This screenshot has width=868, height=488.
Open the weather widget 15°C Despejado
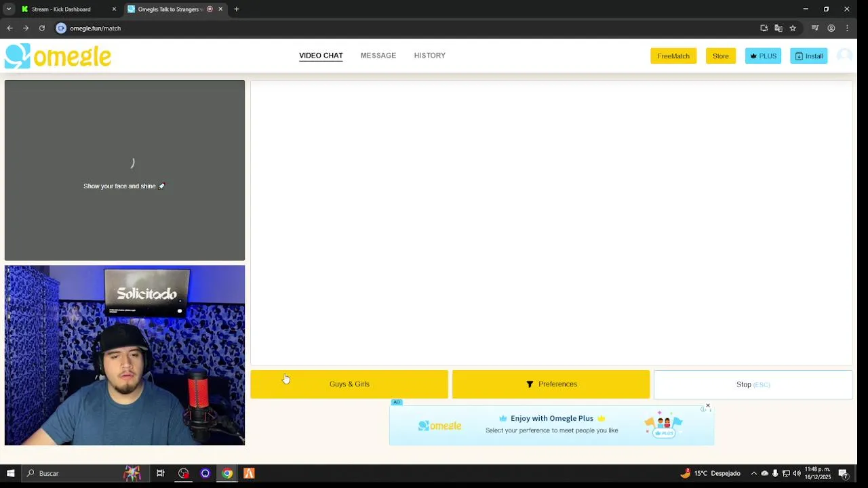tap(710, 474)
